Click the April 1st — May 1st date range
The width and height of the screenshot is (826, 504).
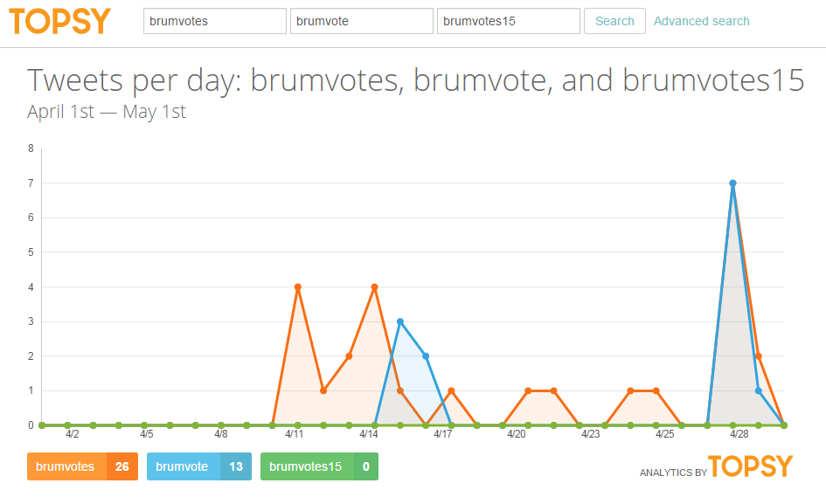(107, 112)
